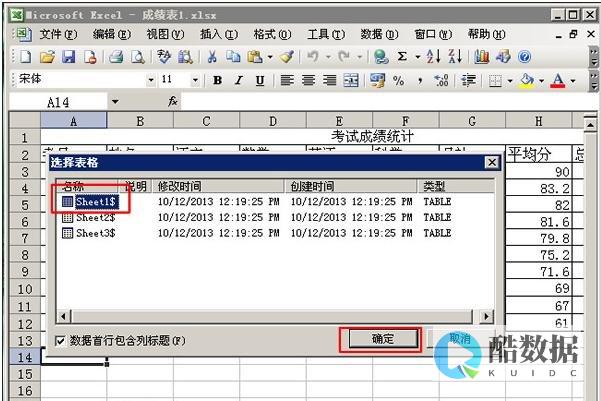Click the Undo arrow icon

click(313, 57)
